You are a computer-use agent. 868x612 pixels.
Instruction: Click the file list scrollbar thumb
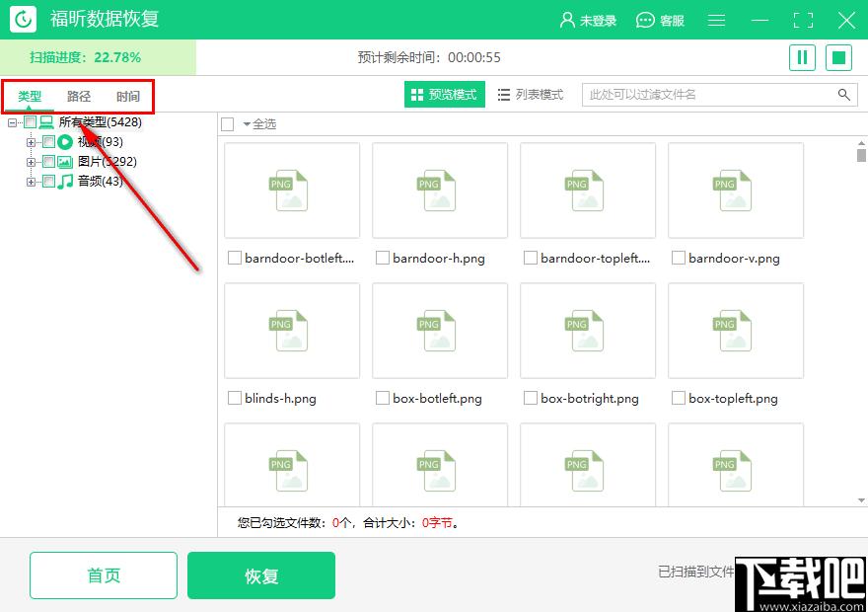(x=861, y=155)
